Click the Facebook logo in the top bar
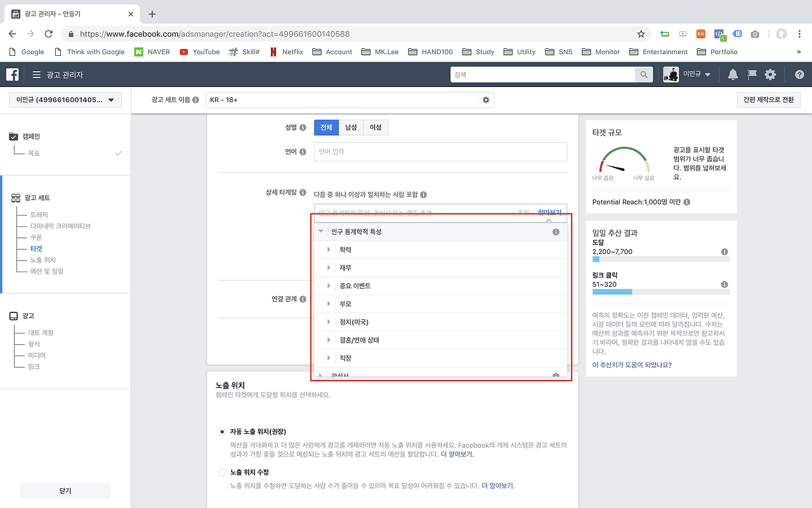The height and width of the screenshot is (508, 812). pos(12,74)
